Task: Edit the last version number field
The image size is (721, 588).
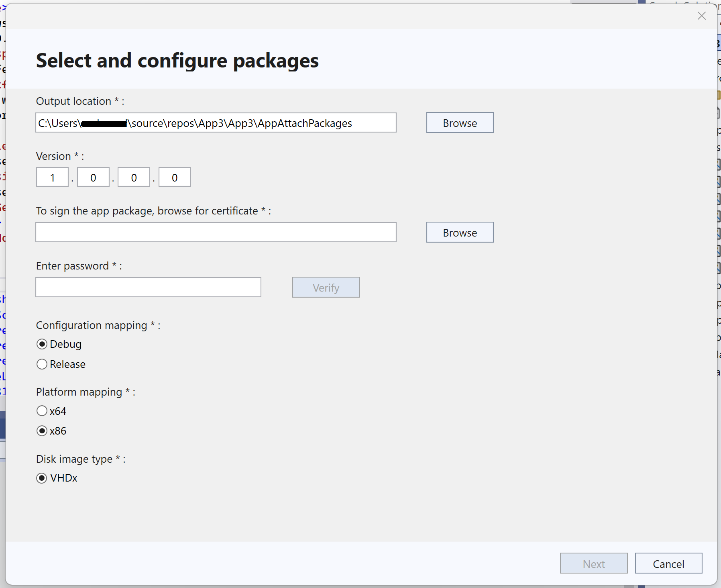Action: (x=174, y=177)
